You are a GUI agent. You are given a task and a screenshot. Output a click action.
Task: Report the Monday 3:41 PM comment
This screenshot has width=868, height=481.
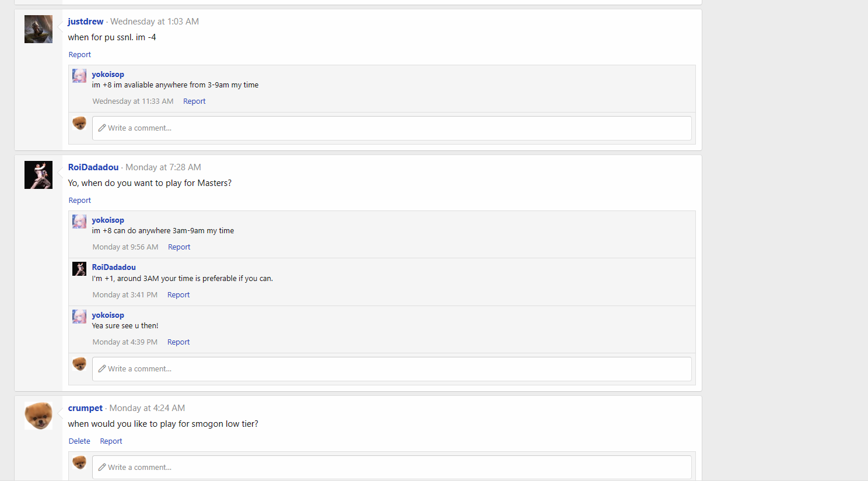pyautogui.click(x=178, y=295)
